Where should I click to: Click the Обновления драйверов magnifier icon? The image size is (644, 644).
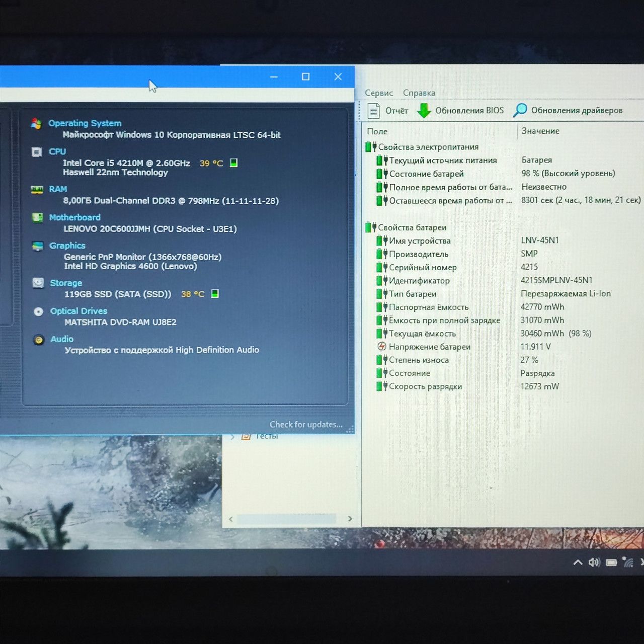click(x=520, y=110)
